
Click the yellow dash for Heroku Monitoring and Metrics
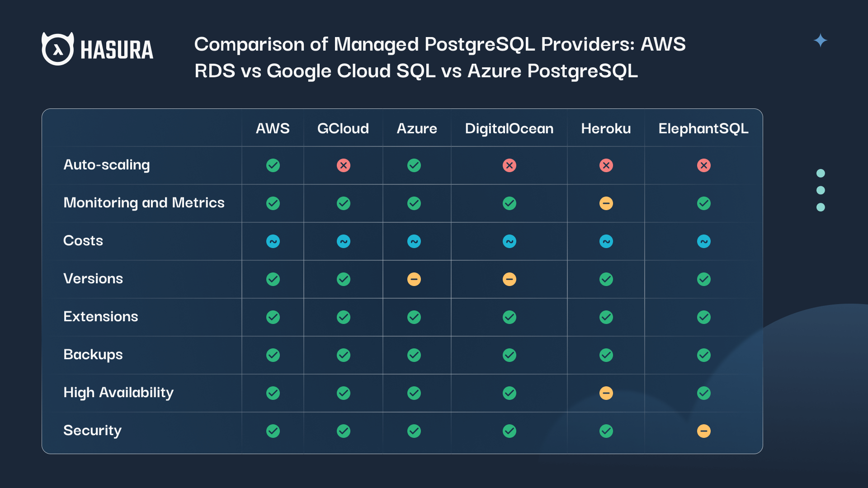coord(606,203)
